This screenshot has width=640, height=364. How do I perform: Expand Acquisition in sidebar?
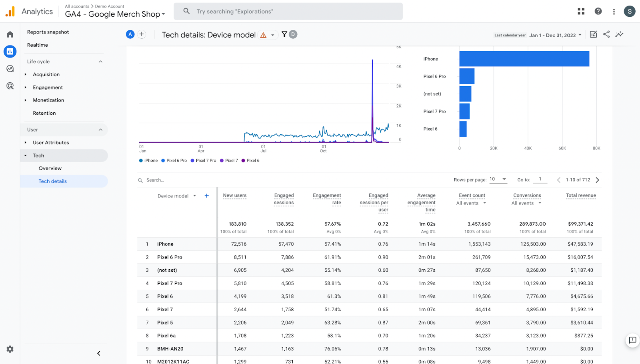coord(26,74)
